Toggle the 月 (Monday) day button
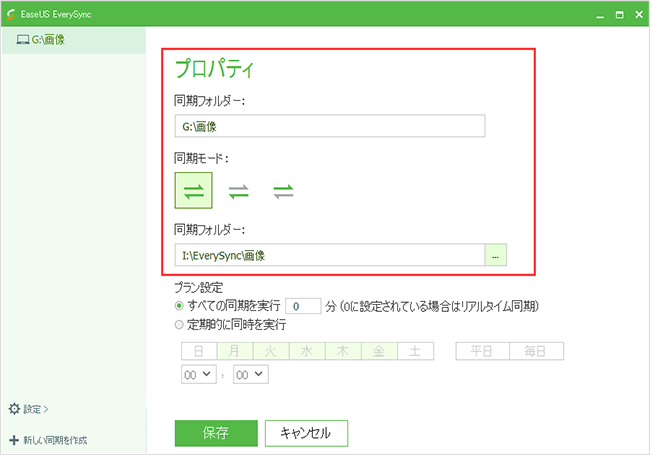This screenshot has width=650, height=455. tap(235, 351)
